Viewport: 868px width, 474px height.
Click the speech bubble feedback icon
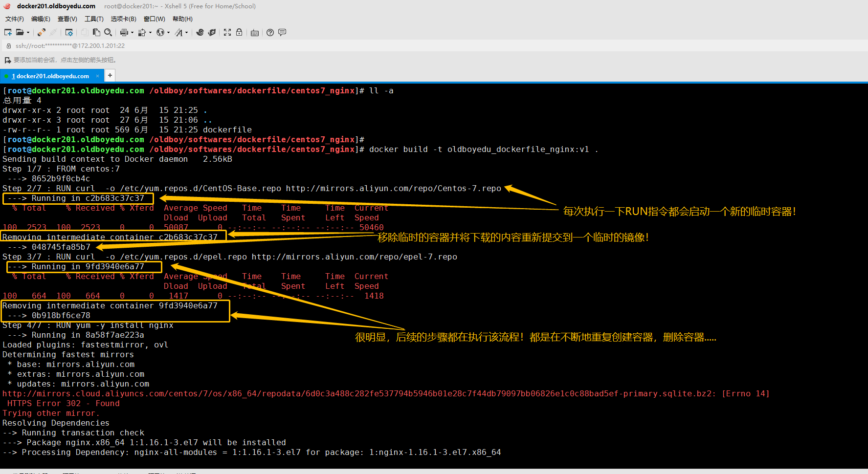(x=282, y=32)
